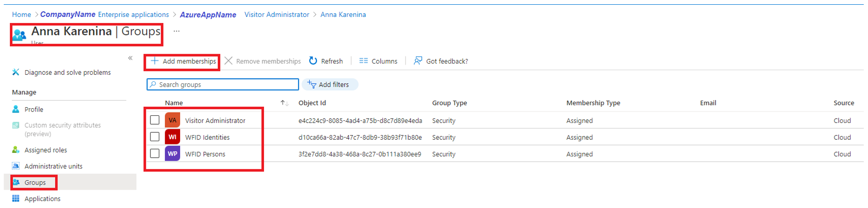The image size is (868, 208).
Task: Click object ID d10ca66a-82ab-47c7-8db9-38b93f71b80e
Action: pyautogui.click(x=360, y=137)
